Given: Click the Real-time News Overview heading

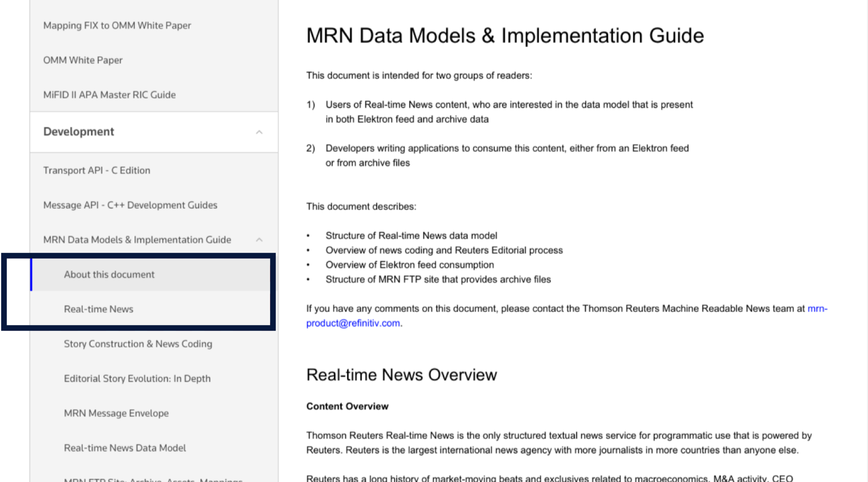Looking at the screenshot, I should click(x=401, y=375).
